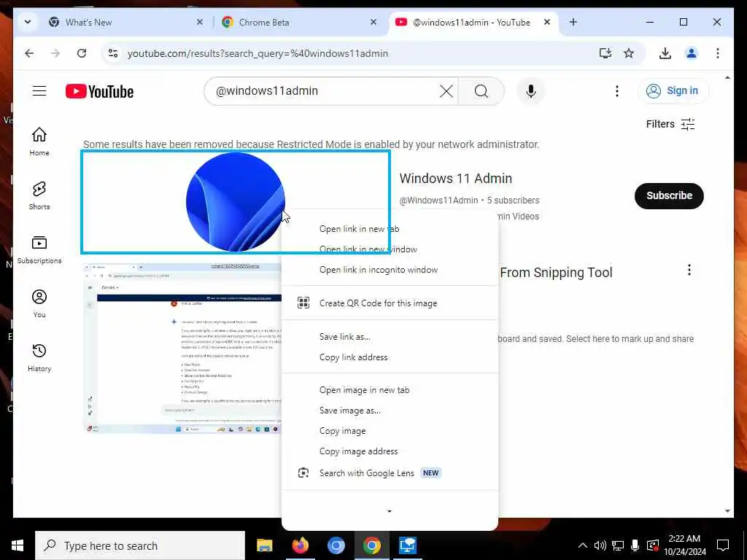Open Subscriptions in YouTube sidebar
Image resolution: width=747 pixels, height=560 pixels.
(x=39, y=249)
